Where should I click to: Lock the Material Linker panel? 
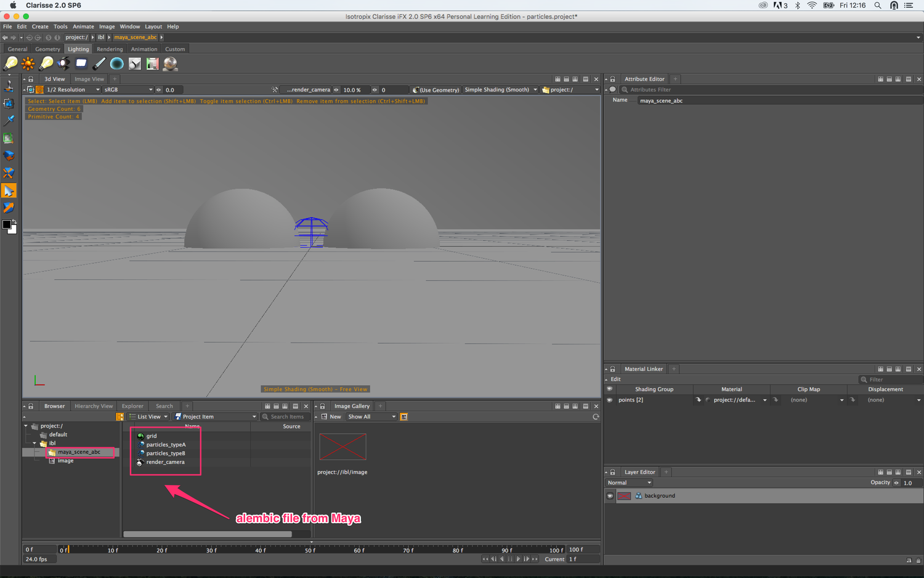(x=612, y=369)
